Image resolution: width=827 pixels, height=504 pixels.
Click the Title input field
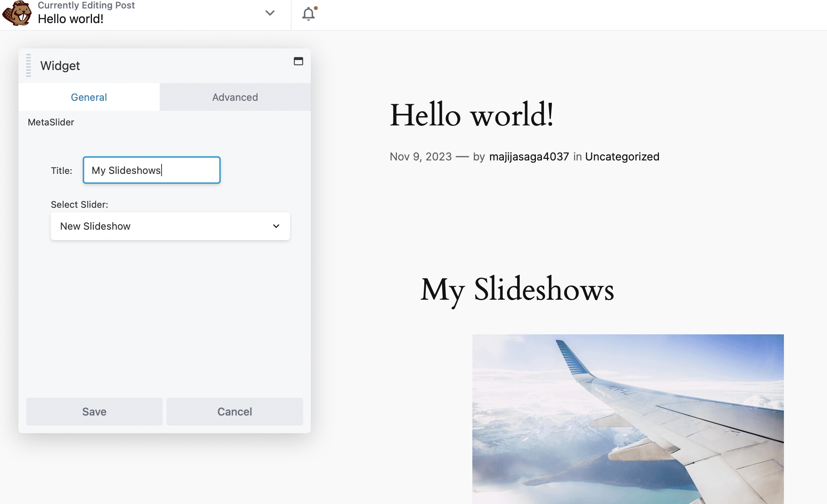point(152,170)
